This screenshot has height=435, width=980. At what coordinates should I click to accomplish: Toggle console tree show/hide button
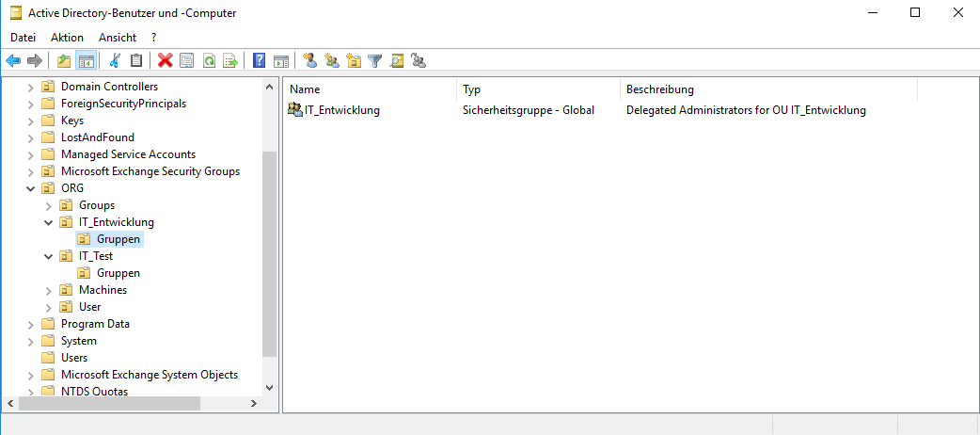[x=86, y=61]
